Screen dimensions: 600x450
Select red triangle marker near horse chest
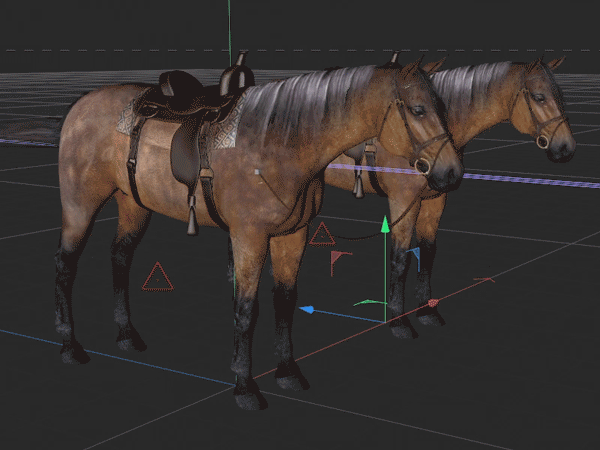pos(322,234)
